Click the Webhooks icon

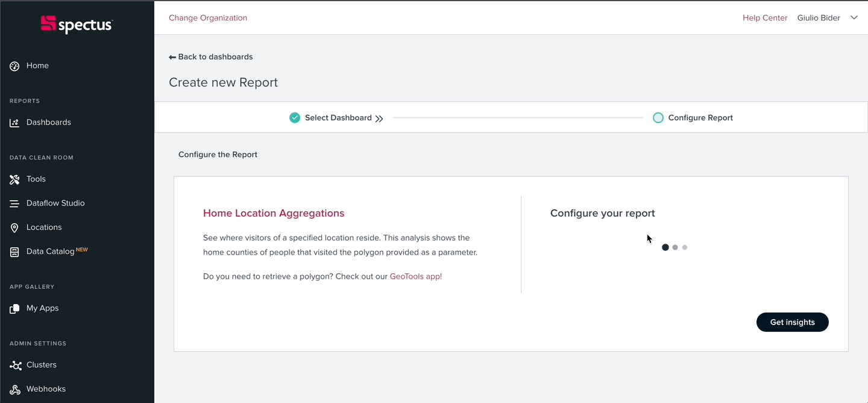click(14, 389)
